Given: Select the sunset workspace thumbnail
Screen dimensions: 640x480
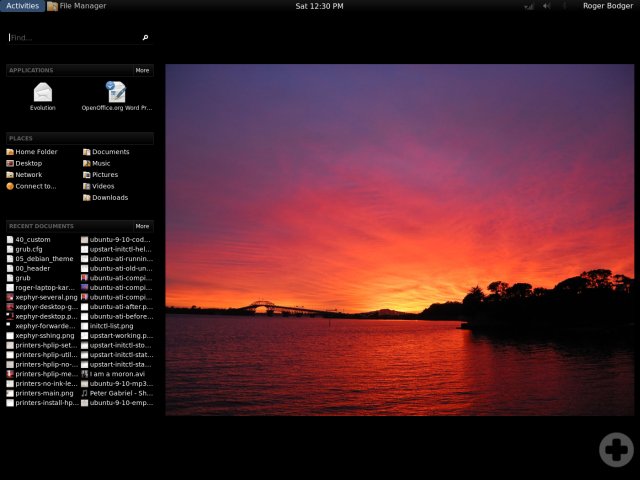Looking at the screenshot, I should point(400,240).
